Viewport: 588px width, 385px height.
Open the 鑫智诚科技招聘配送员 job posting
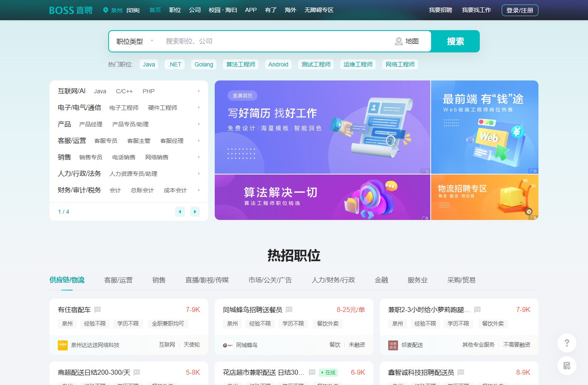(x=421, y=372)
